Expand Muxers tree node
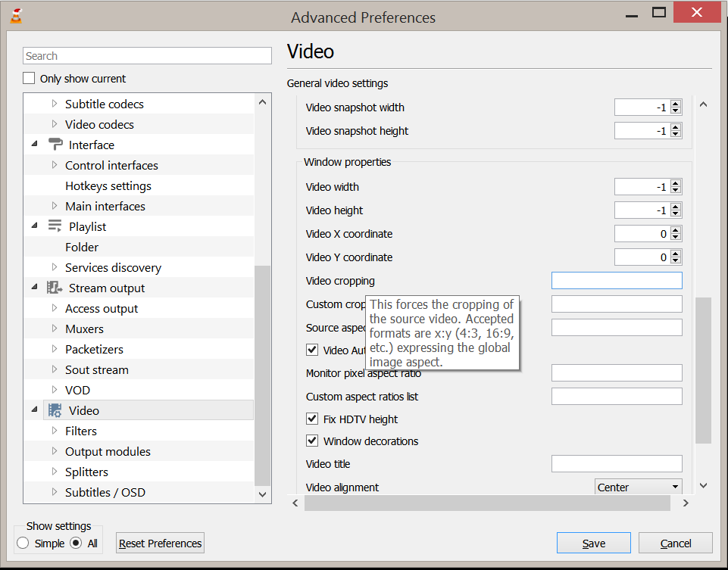 tap(55, 328)
